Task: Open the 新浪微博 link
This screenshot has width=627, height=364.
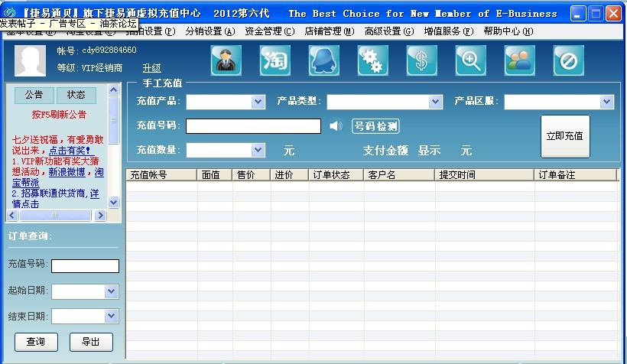Action: [67, 172]
